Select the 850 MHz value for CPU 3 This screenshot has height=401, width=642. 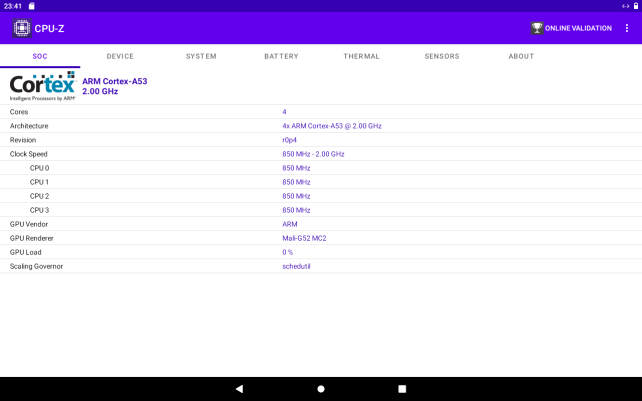coord(296,210)
